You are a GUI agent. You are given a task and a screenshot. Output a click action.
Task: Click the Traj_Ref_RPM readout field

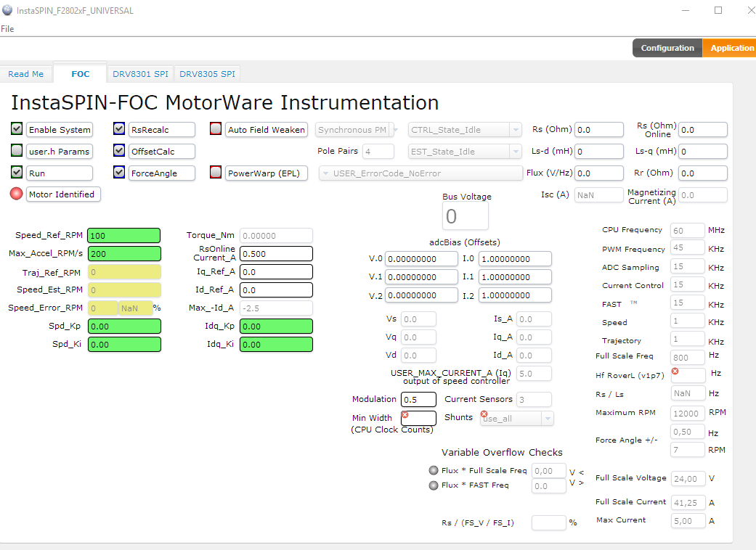click(124, 272)
